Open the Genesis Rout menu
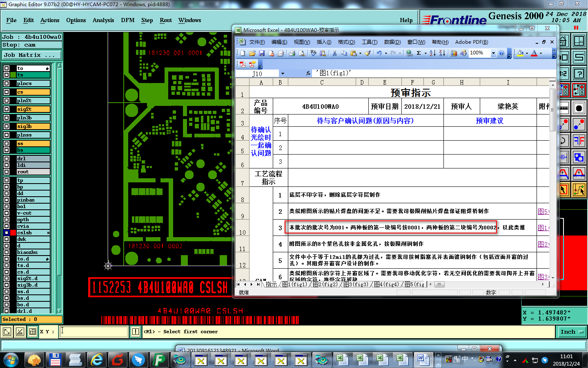This screenshot has height=368, width=588. pyautogui.click(x=166, y=20)
